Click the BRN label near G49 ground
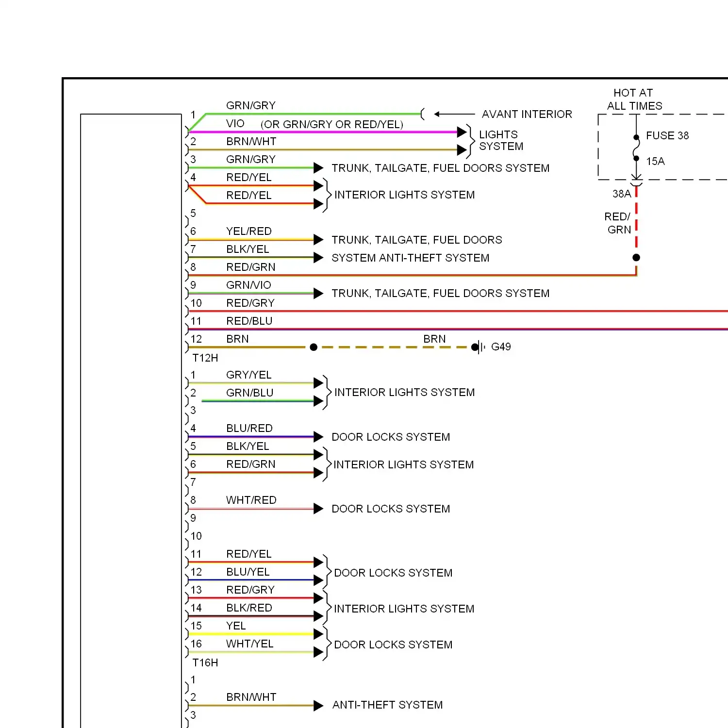 pyautogui.click(x=434, y=339)
